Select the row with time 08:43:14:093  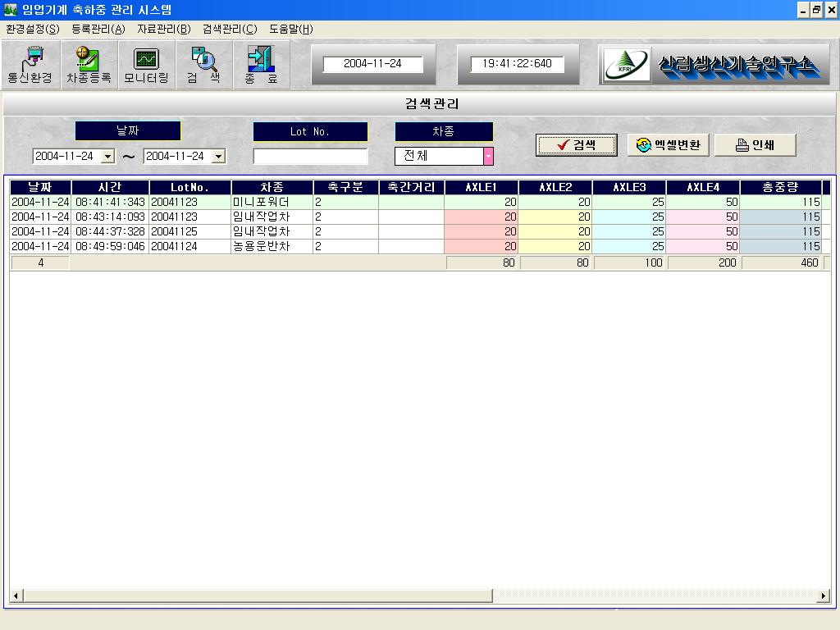420,217
